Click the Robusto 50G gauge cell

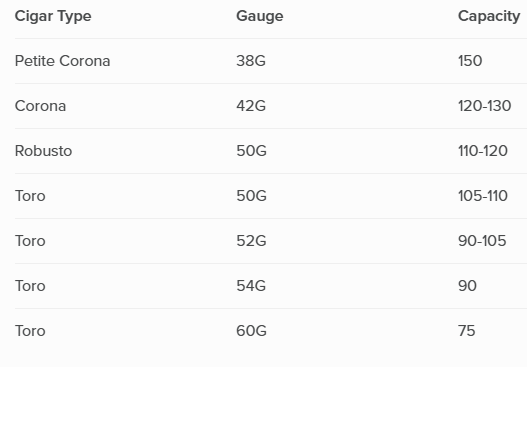[x=251, y=151]
